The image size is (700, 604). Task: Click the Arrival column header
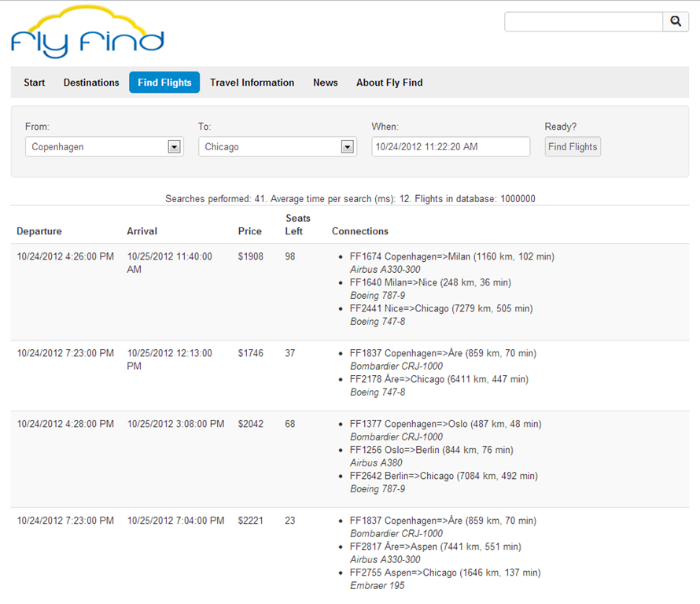[x=142, y=231]
